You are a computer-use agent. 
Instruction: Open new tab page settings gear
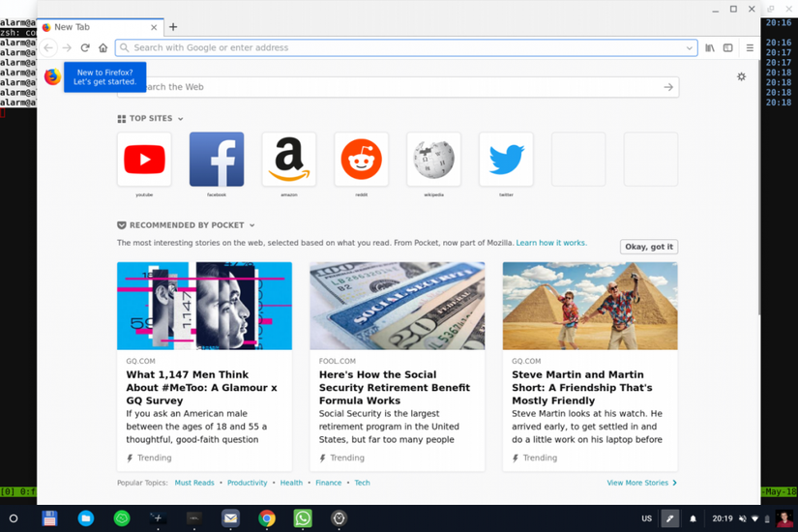coord(742,76)
